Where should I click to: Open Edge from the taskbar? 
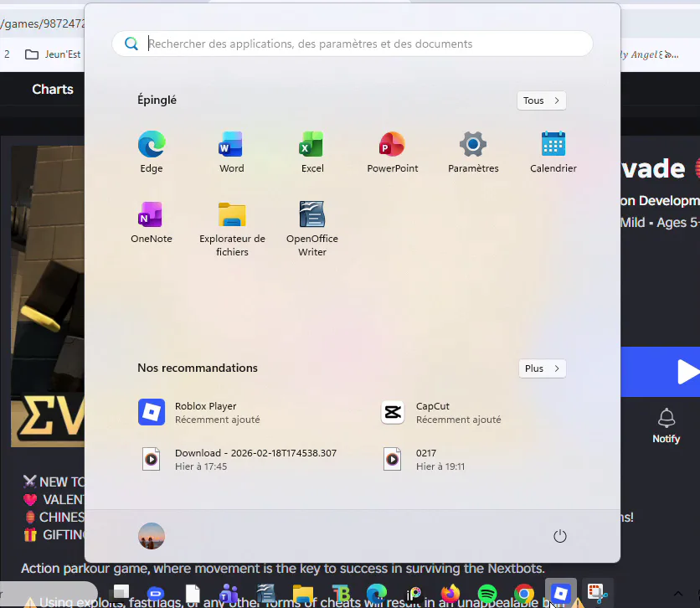tap(376, 594)
